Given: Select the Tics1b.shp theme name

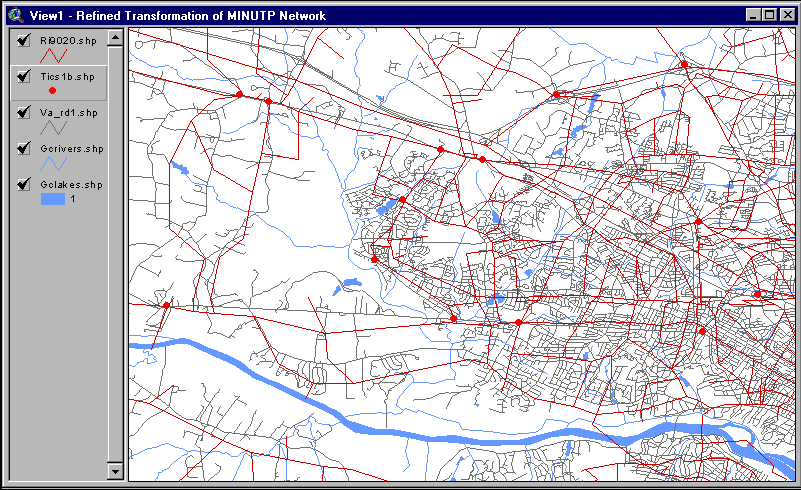Looking at the screenshot, I should [x=67, y=77].
